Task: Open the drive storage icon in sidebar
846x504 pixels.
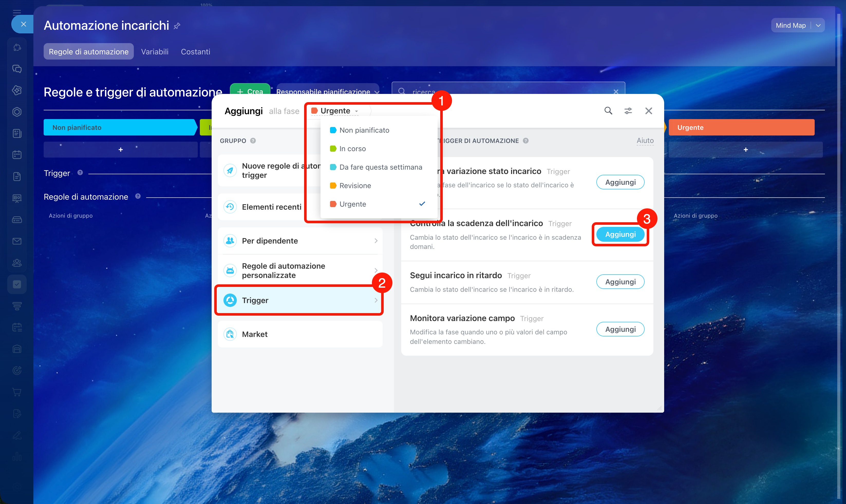Action: (17, 220)
